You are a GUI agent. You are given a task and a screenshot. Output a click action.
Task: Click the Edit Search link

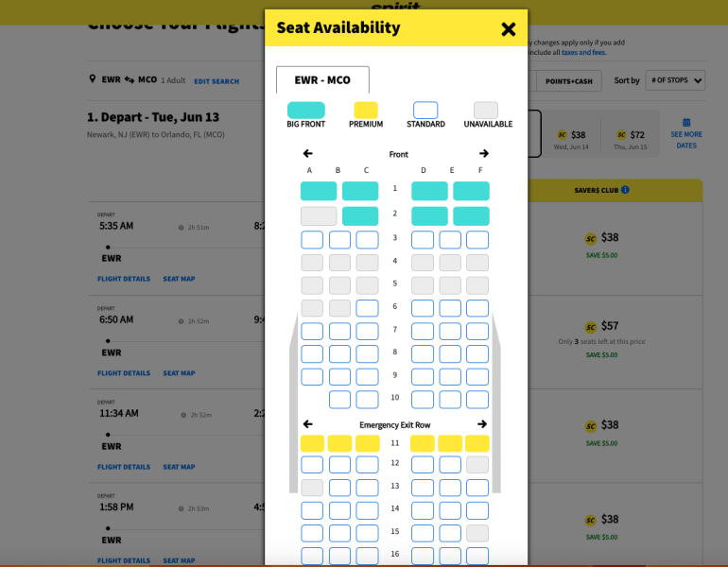[217, 81]
